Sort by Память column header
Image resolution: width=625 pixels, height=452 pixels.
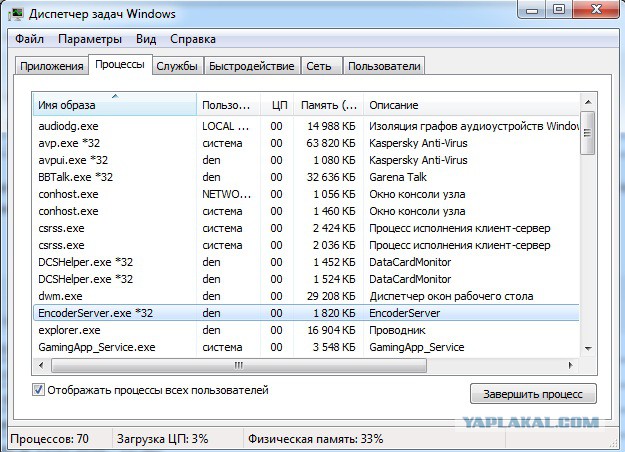(x=328, y=105)
